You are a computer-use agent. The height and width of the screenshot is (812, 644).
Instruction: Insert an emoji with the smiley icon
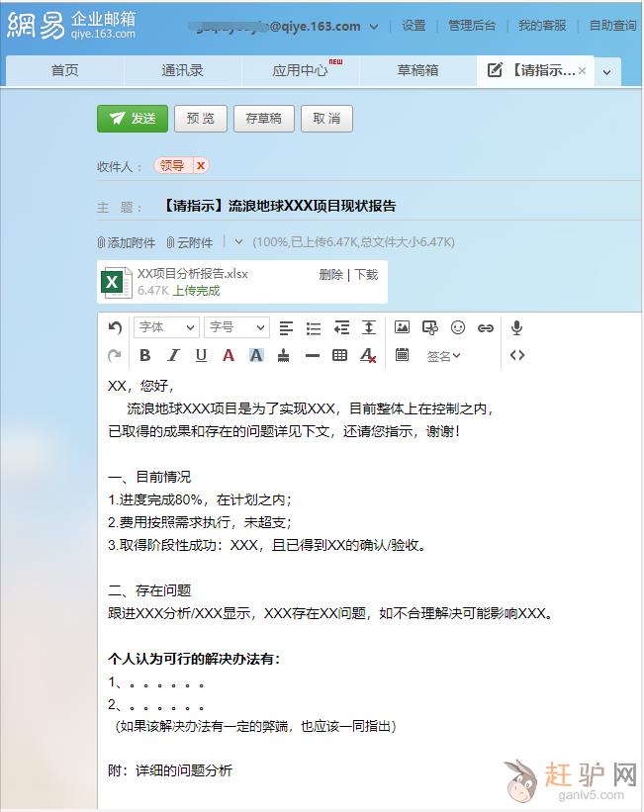458,327
